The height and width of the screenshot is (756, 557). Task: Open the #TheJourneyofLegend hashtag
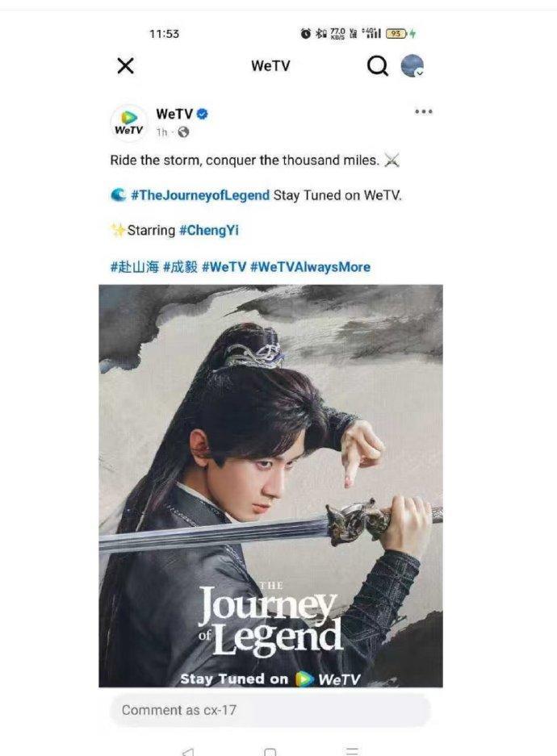tap(200, 195)
